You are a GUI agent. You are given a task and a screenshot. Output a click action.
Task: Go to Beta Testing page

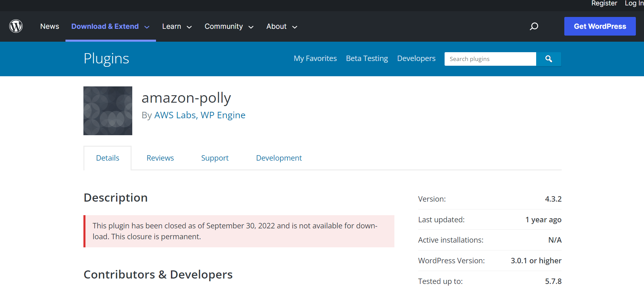click(367, 59)
